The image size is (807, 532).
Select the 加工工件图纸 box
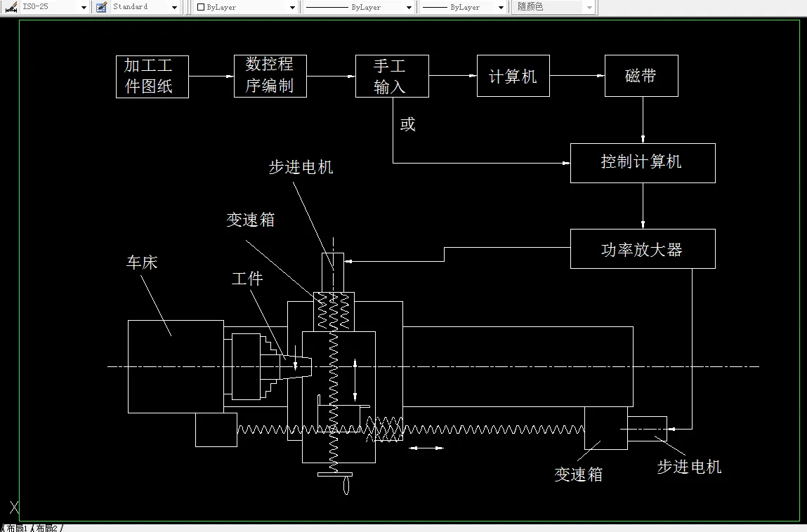pos(152,77)
